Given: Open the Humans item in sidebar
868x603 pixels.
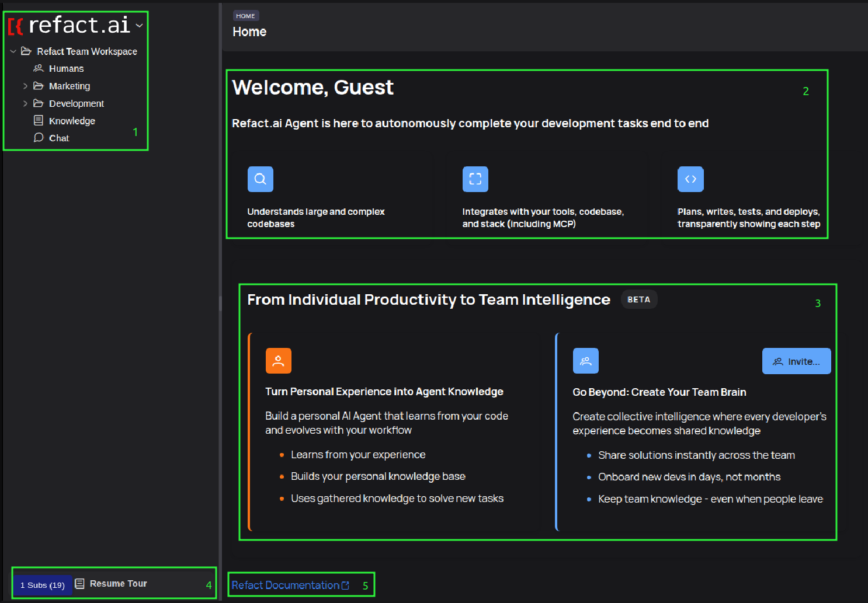Looking at the screenshot, I should tap(66, 68).
